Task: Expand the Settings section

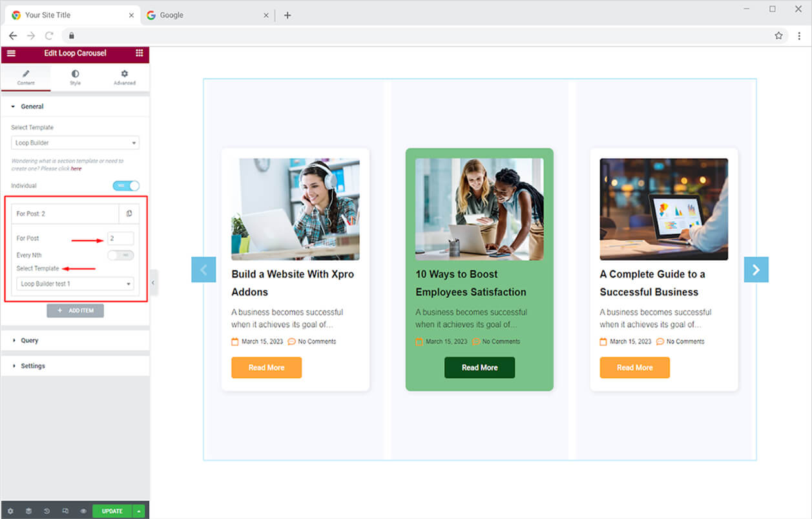Action: pyautogui.click(x=32, y=366)
